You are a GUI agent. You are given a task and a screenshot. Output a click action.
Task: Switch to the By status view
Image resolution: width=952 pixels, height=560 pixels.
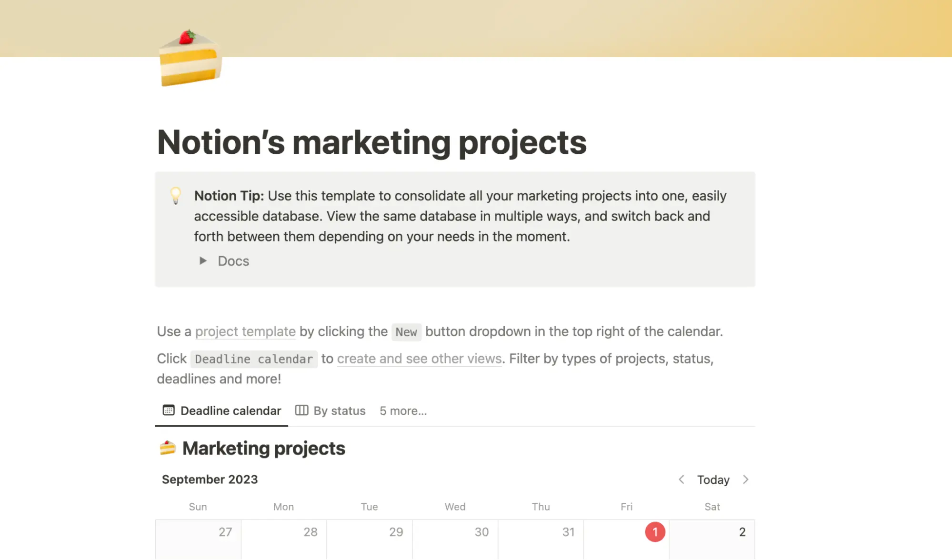339,410
